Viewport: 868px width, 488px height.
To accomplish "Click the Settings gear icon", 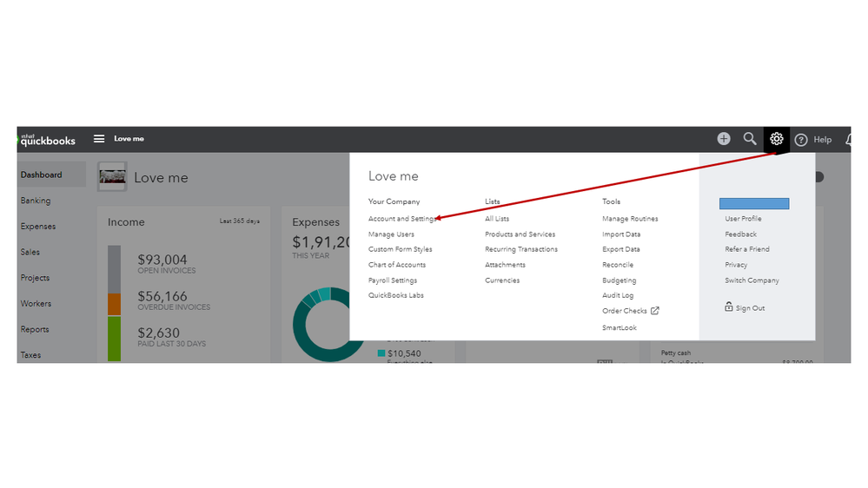I will click(x=776, y=139).
